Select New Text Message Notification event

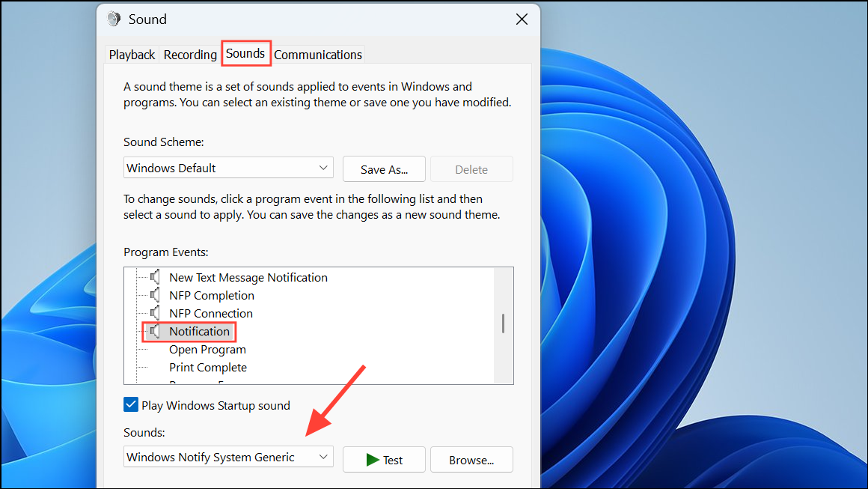coord(248,278)
